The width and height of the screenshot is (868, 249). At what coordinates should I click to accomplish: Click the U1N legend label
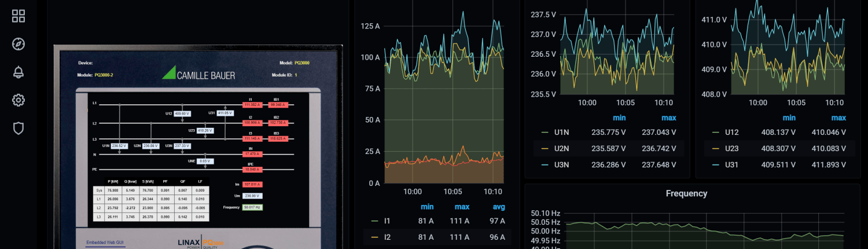(x=561, y=132)
